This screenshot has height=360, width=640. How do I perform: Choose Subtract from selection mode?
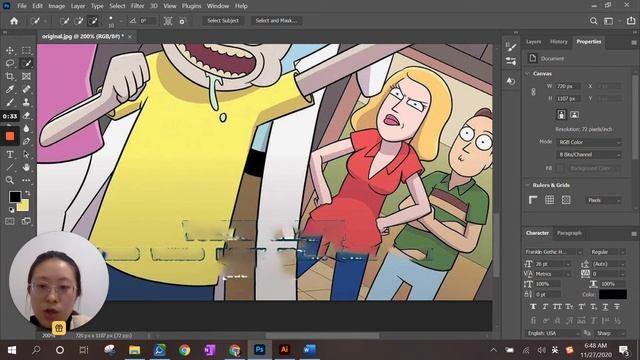point(93,21)
